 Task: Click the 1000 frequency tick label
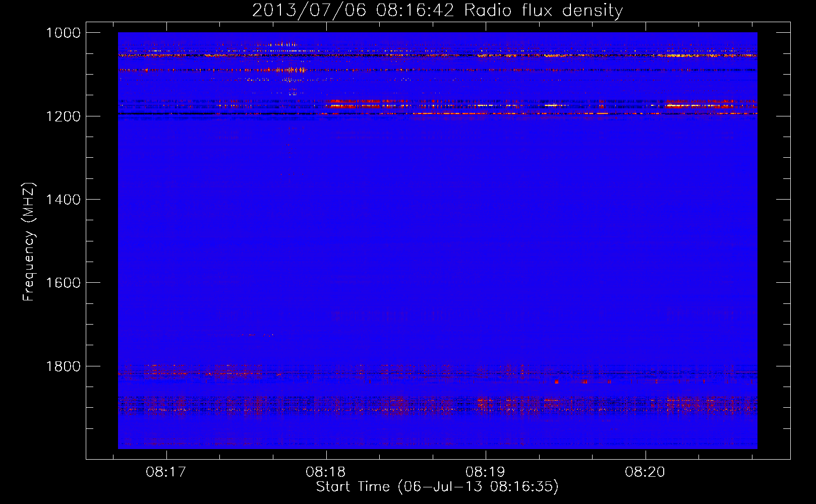pyautogui.click(x=63, y=33)
